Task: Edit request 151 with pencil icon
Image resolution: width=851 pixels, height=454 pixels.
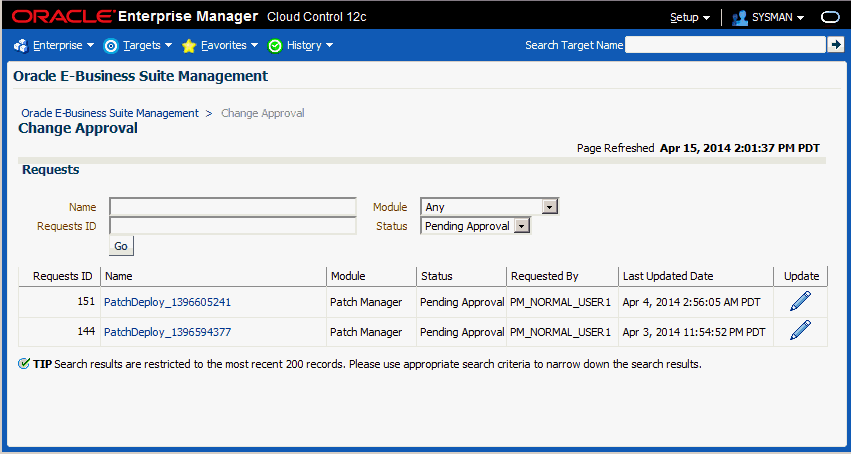Action: (801, 301)
